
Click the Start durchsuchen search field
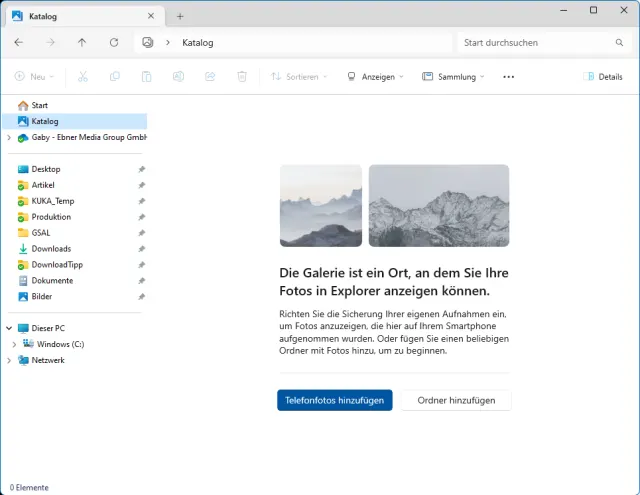pos(535,43)
